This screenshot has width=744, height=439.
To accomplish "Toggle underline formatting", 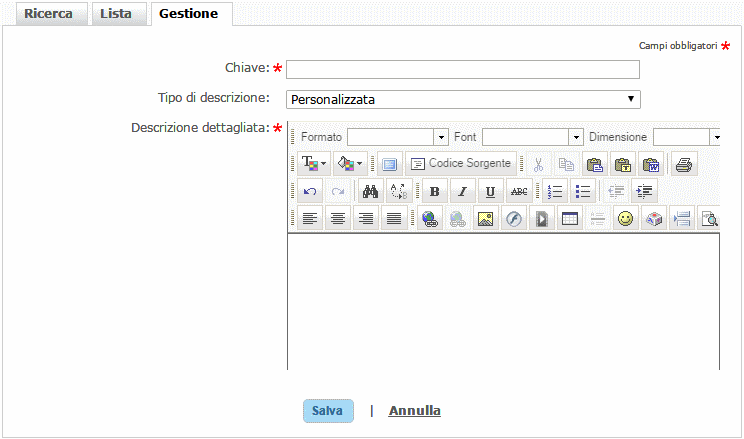I will tap(491, 191).
